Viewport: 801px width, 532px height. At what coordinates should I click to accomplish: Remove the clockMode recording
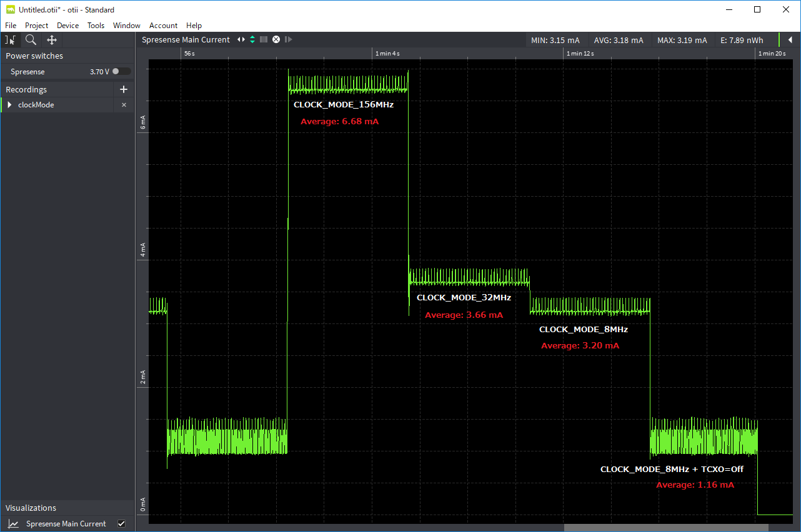pyautogui.click(x=124, y=105)
